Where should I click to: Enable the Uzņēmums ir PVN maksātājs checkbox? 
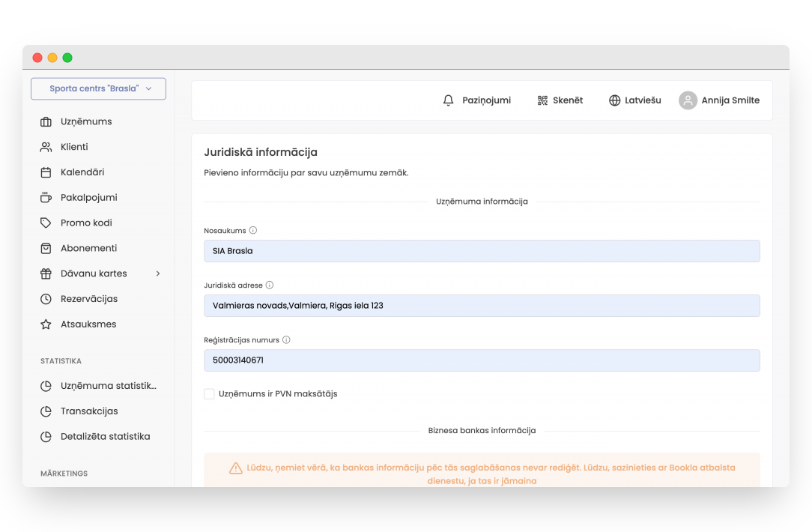[x=210, y=394]
